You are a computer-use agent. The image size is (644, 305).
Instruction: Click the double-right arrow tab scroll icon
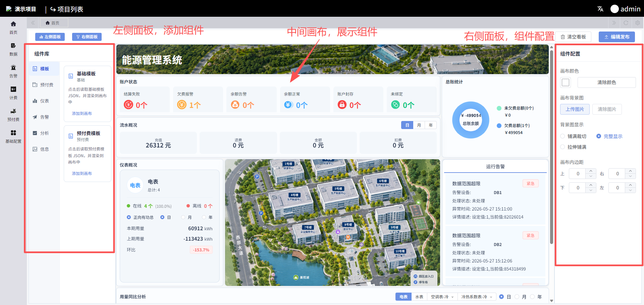(614, 23)
